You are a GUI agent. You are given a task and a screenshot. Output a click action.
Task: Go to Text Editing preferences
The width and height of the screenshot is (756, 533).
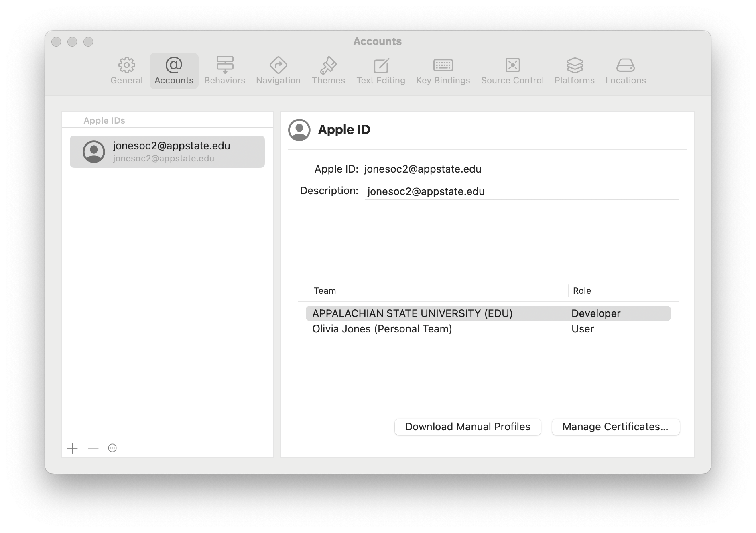(381, 71)
